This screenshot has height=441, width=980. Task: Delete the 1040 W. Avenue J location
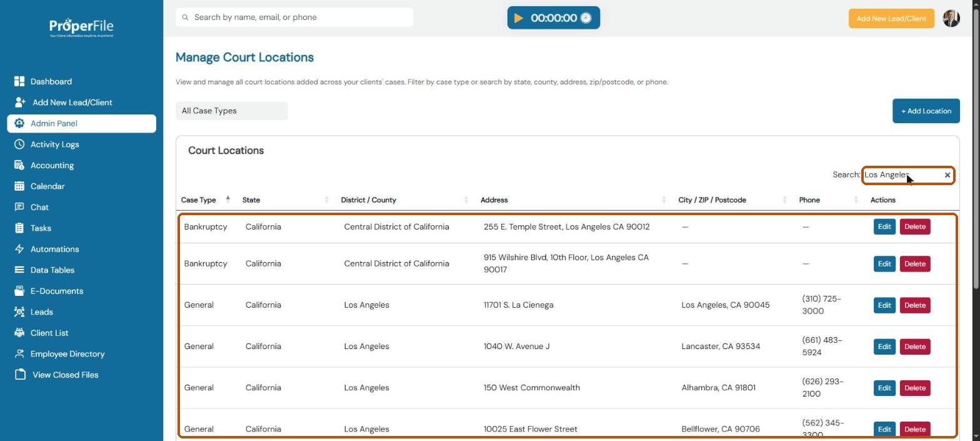915,347
